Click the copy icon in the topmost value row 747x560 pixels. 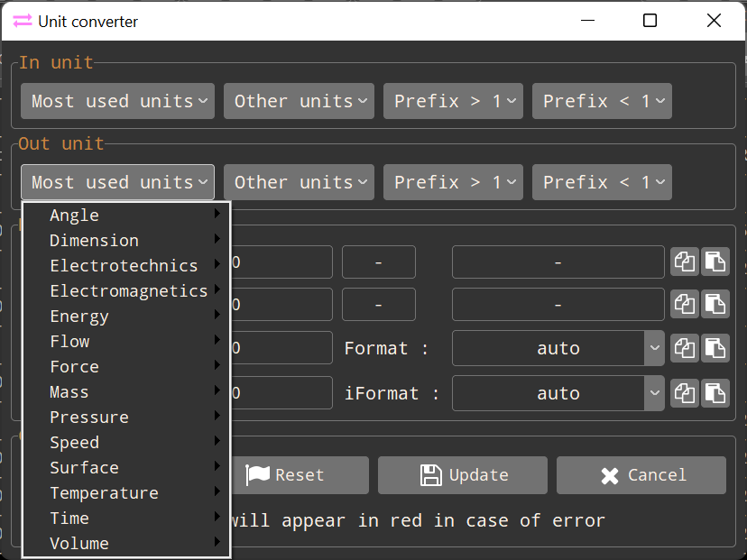tap(685, 262)
